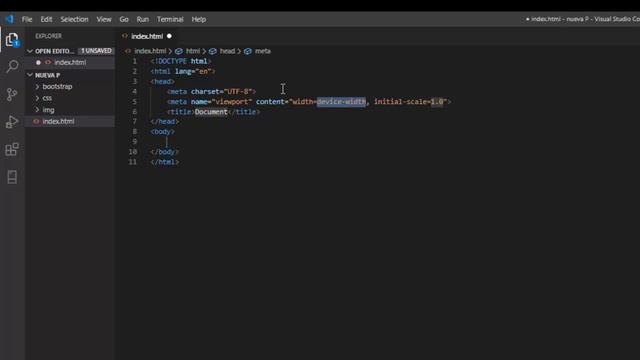Click line number 1 in the gutter
640x360 pixels.
click(135, 61)
